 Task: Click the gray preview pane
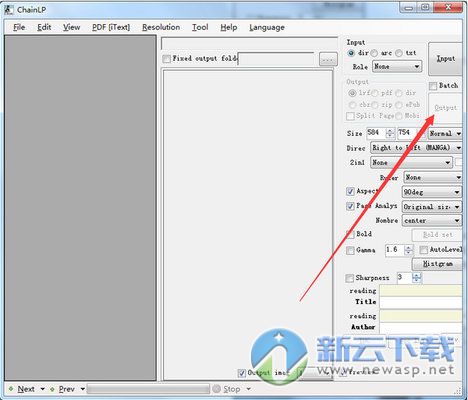(x=80, y=208)
